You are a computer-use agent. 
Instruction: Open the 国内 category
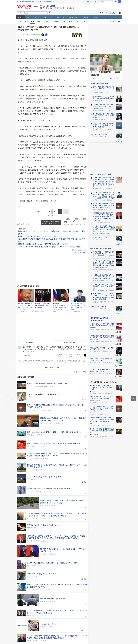coord(26,21)
